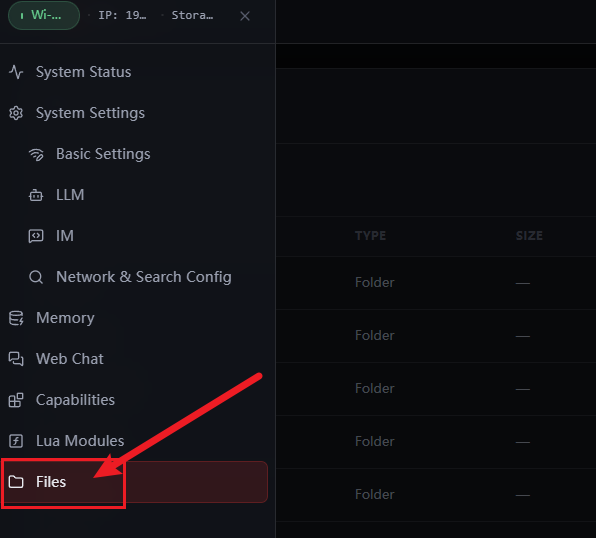Click the System Status pulse icon
This screenshot has width=596, height=538.
pyautogui.click(x=16, y=72)
